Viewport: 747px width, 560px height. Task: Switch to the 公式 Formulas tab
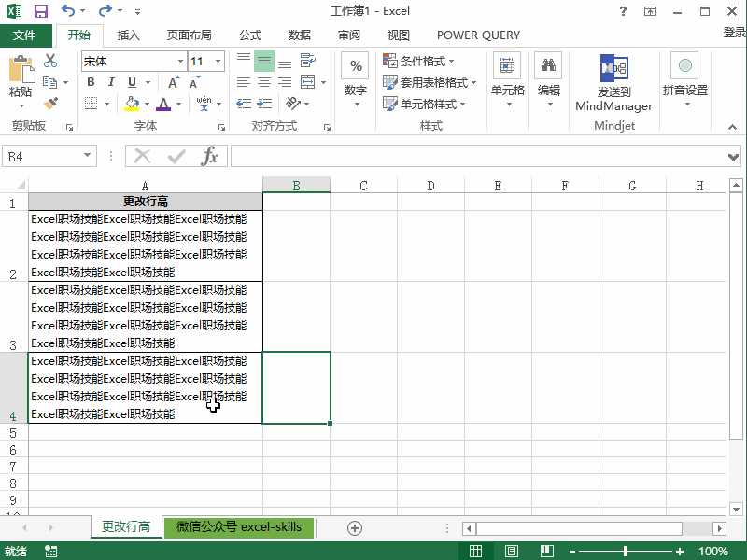click(x=250, y=35)
